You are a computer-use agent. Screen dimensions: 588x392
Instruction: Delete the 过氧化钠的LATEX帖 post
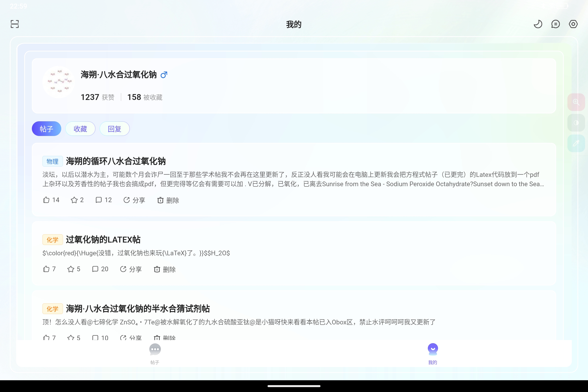click(164, 269)
